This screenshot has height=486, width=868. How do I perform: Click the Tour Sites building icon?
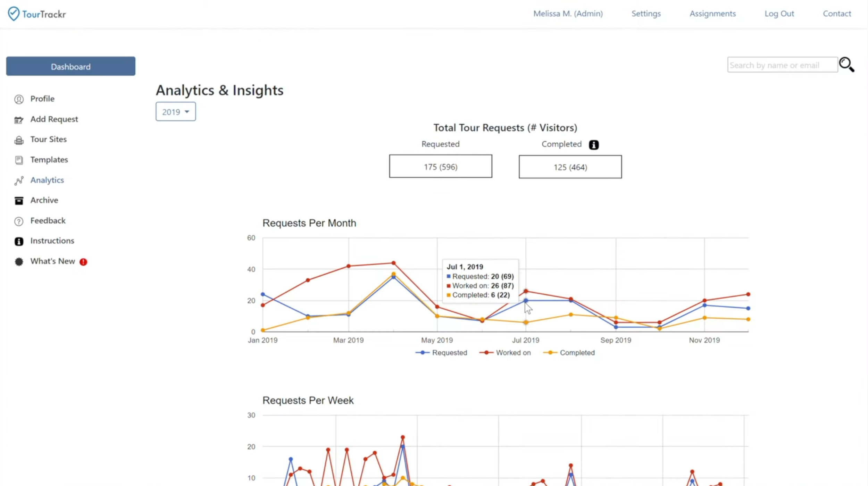[x=19, y=140]
